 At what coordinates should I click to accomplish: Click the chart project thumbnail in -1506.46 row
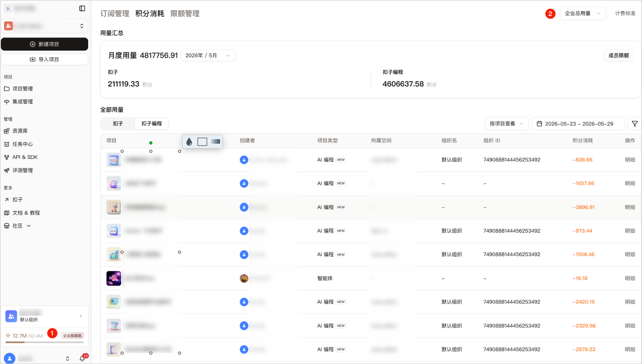[114, 254]
